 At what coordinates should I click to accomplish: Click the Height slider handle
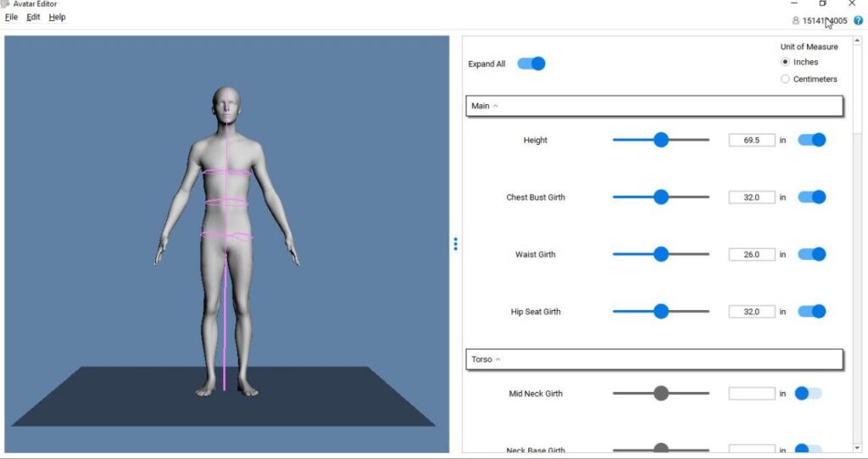(661, 141)
